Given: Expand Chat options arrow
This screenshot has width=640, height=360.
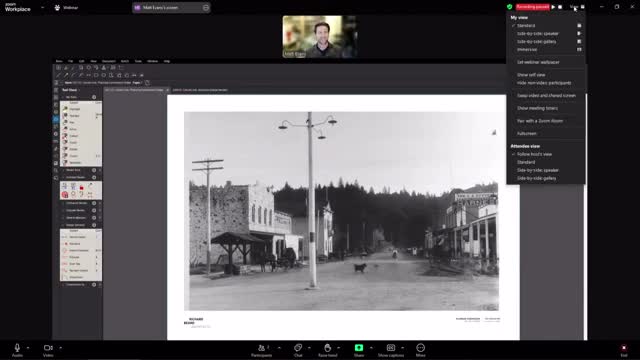Looking at the screenshot, I should tap(309, 348).
